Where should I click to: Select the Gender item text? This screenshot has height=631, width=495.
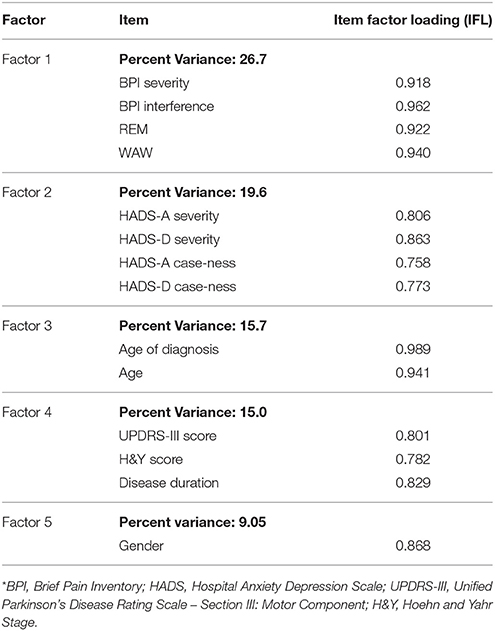[x=141, y=545]
